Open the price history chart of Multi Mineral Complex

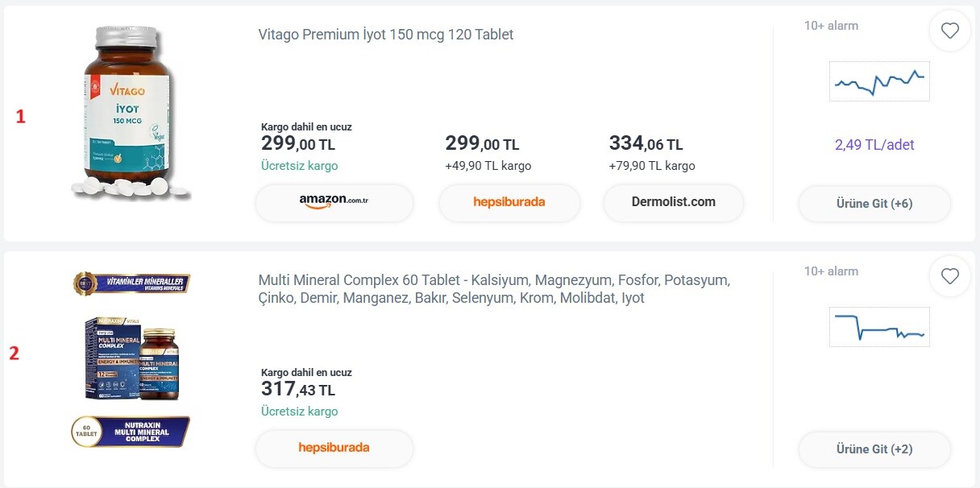[x=879, y=327]
